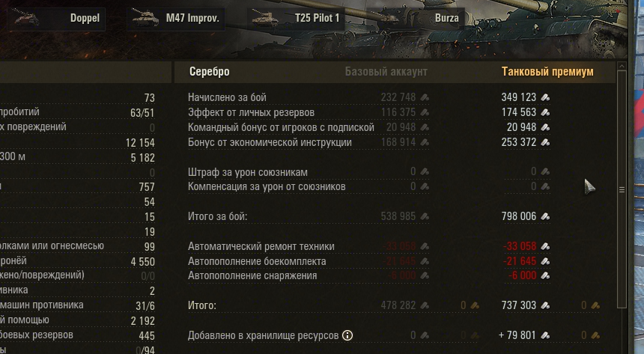Click the M47 Improv. tank silhouette icon
This screenshot has height=354, width=644.
tap(147, 17)
